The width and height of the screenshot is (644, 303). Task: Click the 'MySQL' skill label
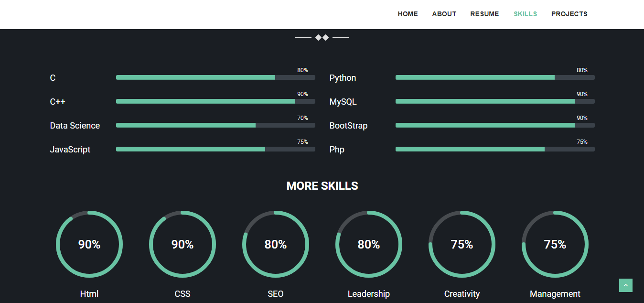pyautogui.click(x=343, y=102)
